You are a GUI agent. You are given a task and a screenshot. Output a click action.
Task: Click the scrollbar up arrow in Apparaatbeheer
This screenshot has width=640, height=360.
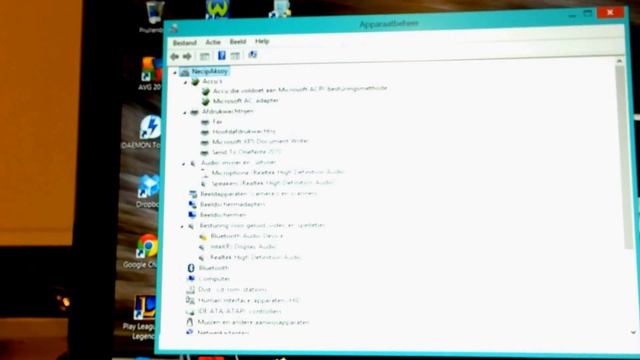(x=620, y=61)
